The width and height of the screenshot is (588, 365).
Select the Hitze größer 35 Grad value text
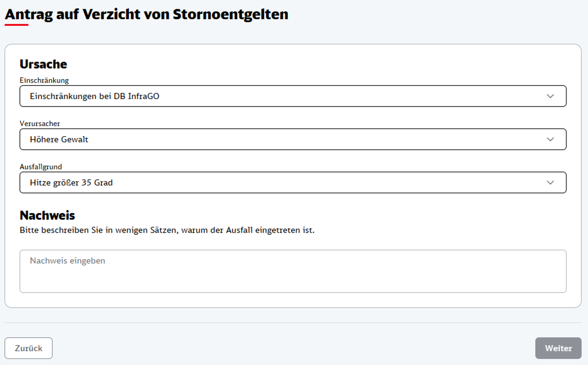click(71, 182)
